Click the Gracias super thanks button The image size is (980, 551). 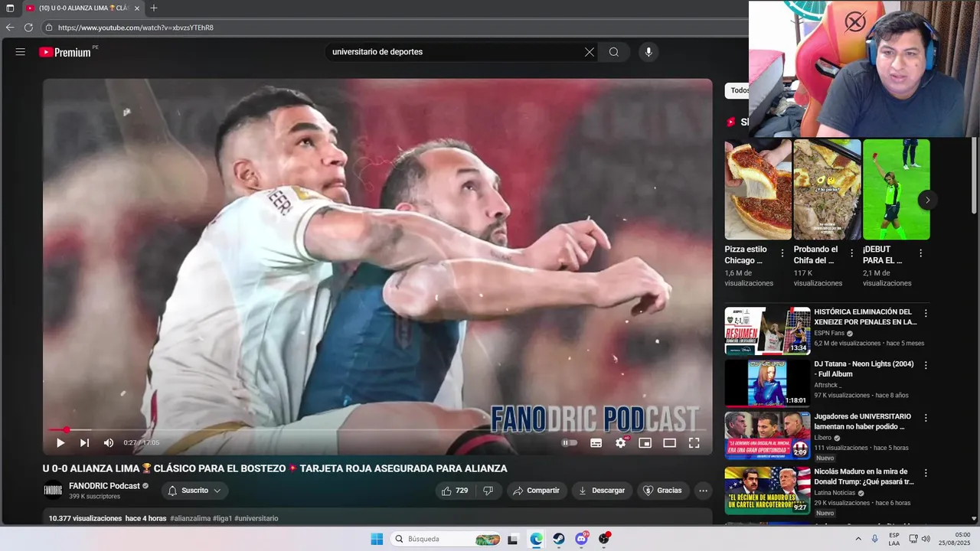[662, 491]
